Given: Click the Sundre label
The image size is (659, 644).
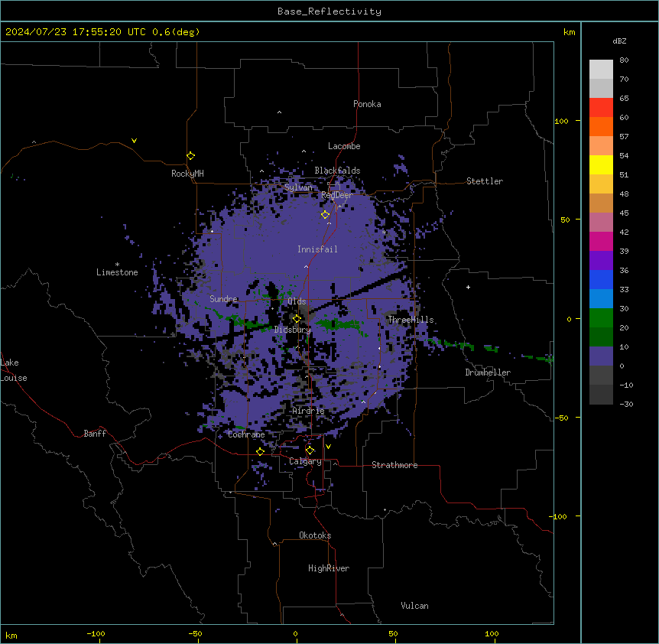Looking at the screenshot, I should coord(223,299).
